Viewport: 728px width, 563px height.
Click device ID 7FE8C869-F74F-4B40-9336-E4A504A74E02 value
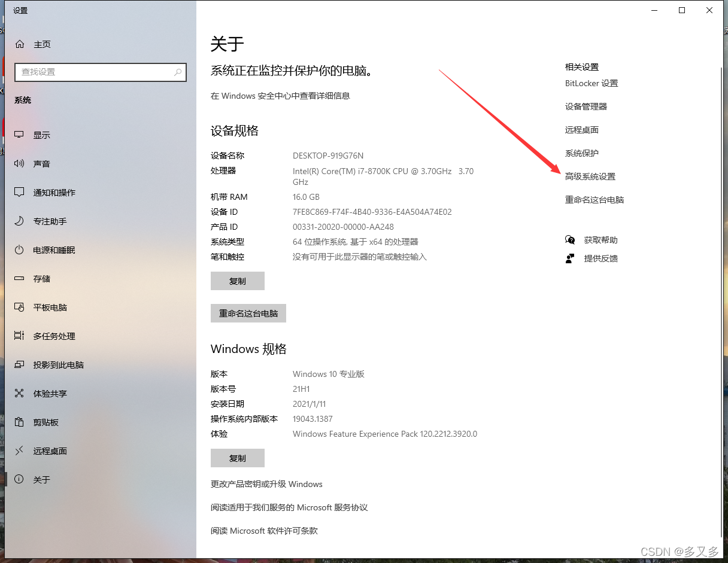click(372, 212)
